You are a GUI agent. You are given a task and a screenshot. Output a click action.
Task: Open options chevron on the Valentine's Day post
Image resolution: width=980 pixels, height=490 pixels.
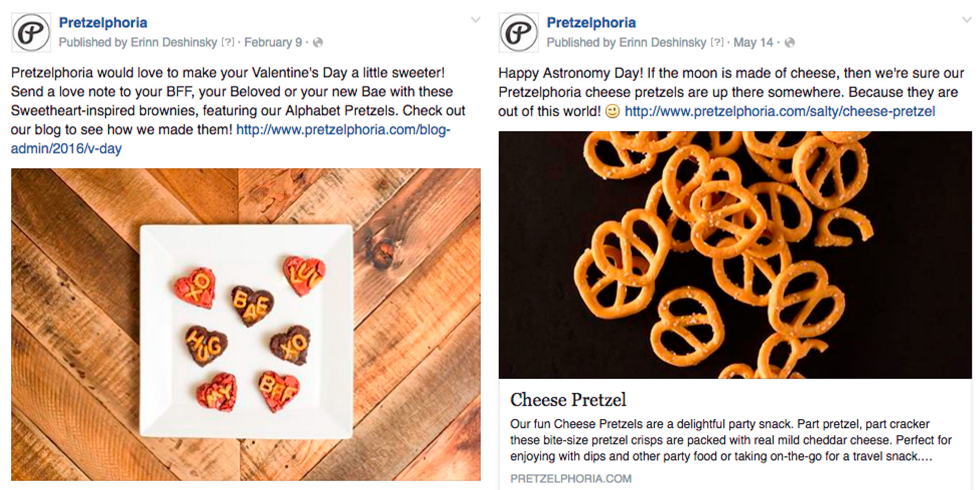click(x=475, y=20)
